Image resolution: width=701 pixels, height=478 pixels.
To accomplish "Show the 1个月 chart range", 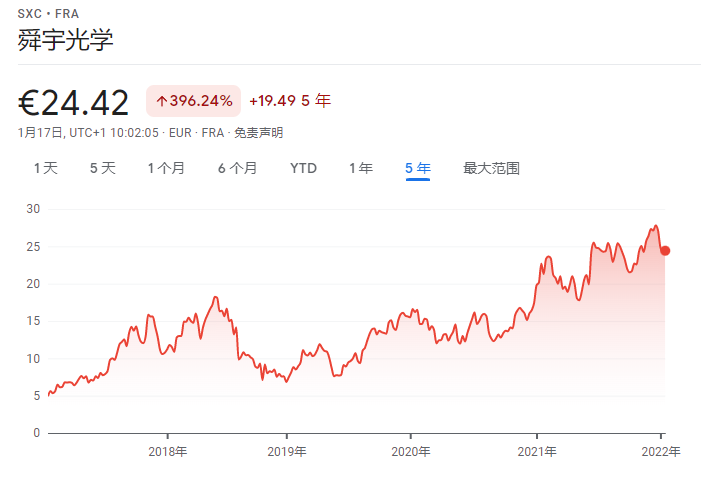I will click(166, 168).
